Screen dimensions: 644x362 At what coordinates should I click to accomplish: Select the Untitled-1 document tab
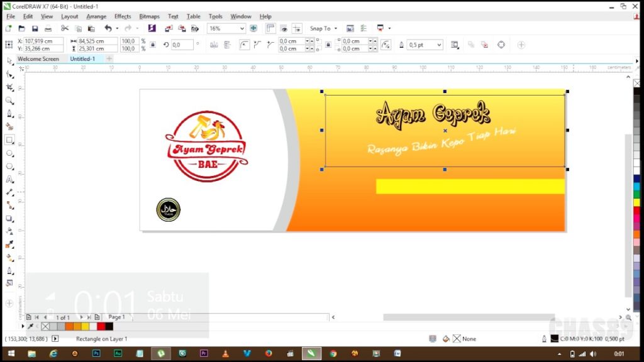click(x=82, y=58)
